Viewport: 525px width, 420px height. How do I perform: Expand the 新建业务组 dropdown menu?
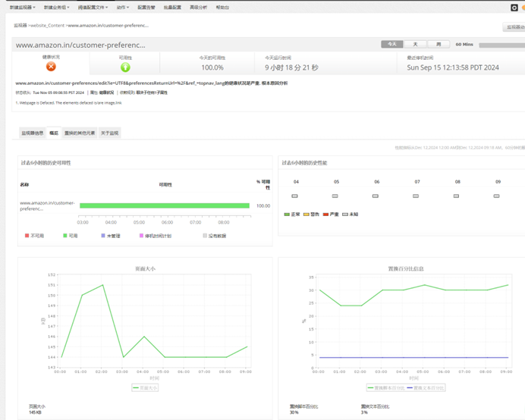tap(55, 8)
